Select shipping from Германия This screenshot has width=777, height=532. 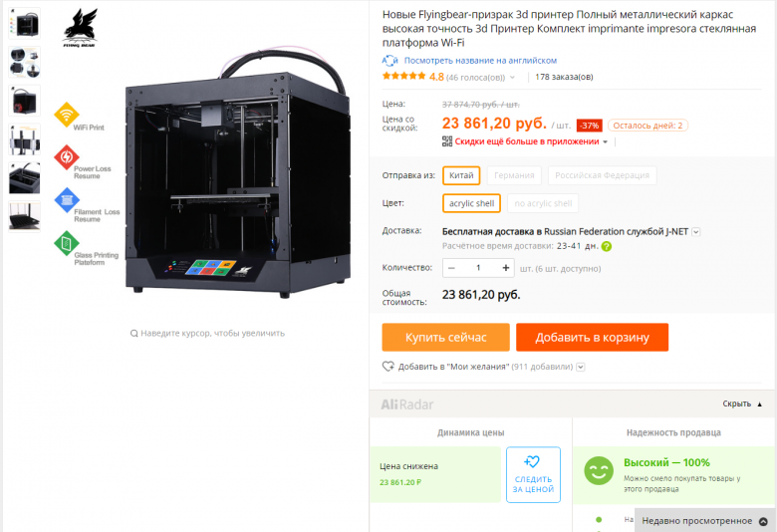coord(514,175)
